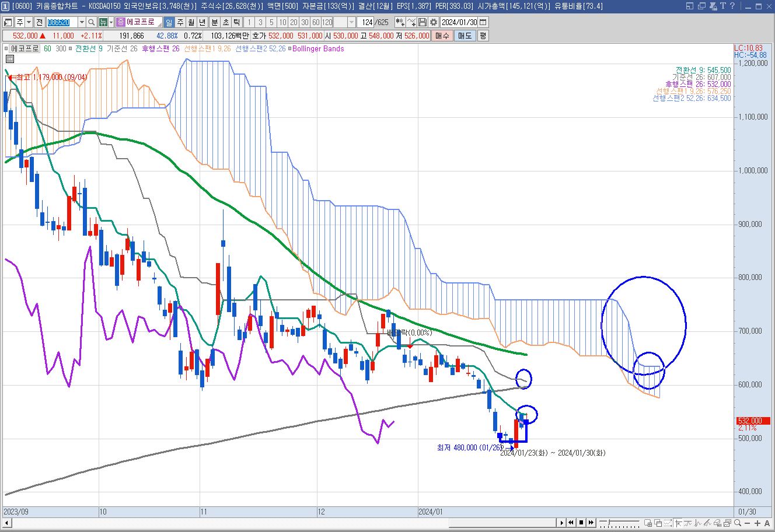Switch to the 월 monthly period toggle
The height and width of the screenshot is (532, 775).
click(x=191, y=22)
